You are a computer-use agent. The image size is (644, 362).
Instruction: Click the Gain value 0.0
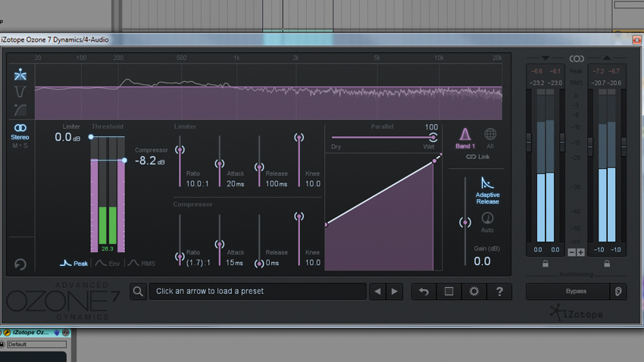[x=482, y=261]
